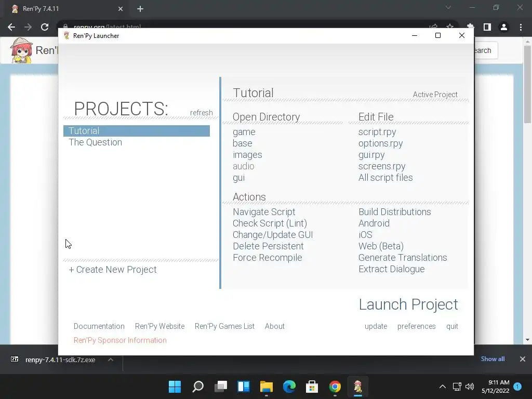Open File Explorer from taskbar
The width and height of the screenshot is (532, 399).
tap(267, 387)
